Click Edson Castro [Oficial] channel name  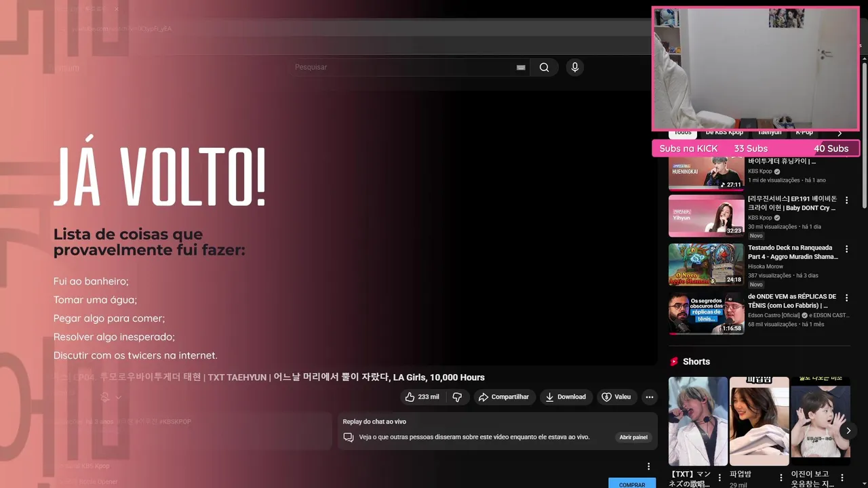pos(774,315)
